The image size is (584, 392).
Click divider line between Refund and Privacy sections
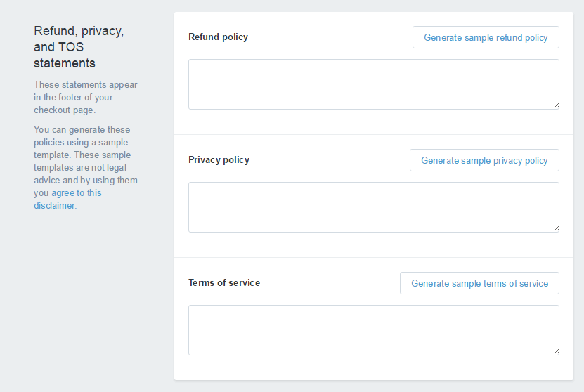373,134
